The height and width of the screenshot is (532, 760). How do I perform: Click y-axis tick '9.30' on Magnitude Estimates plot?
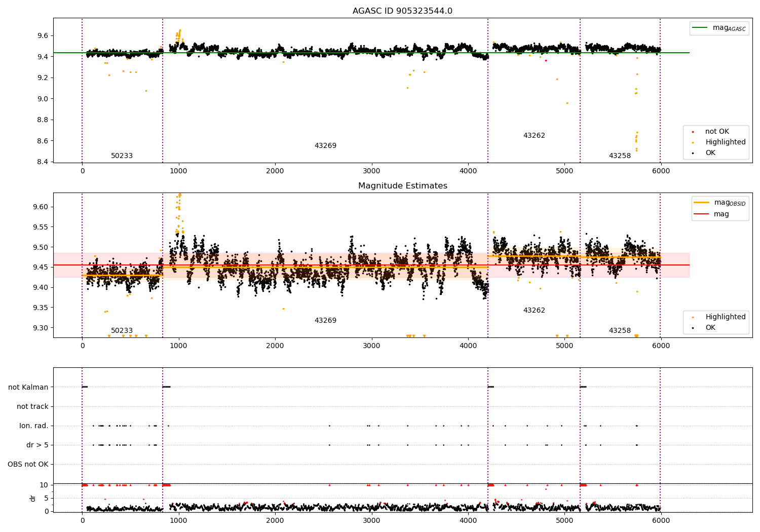(41, 328)
